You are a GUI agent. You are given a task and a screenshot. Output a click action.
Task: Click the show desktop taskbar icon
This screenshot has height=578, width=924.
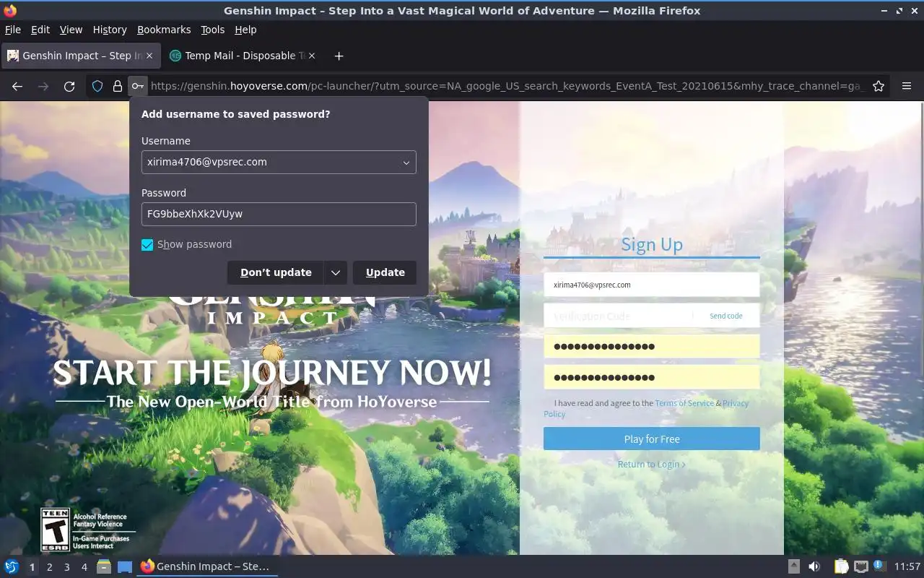coord(125,567)
